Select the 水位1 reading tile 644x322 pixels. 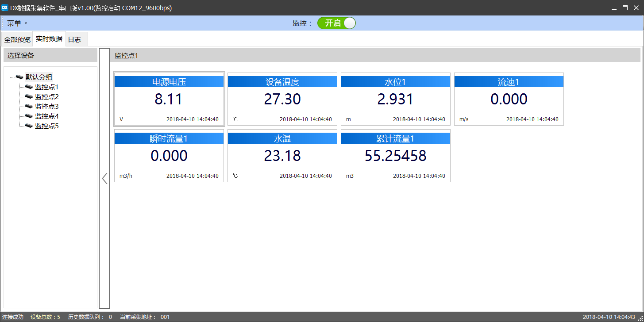pos(395,100)
